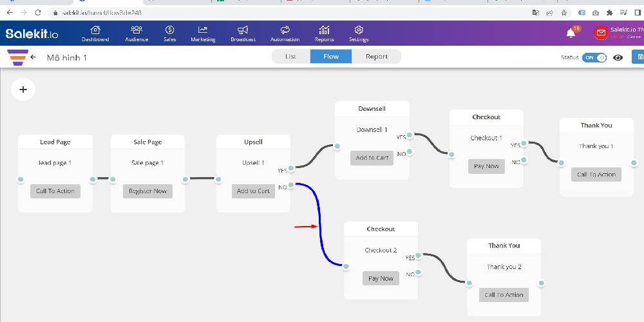The height and width of the screenshot is (322, 644).
Task: Go back using the left arrow
Action: click(x=33, y=57)
